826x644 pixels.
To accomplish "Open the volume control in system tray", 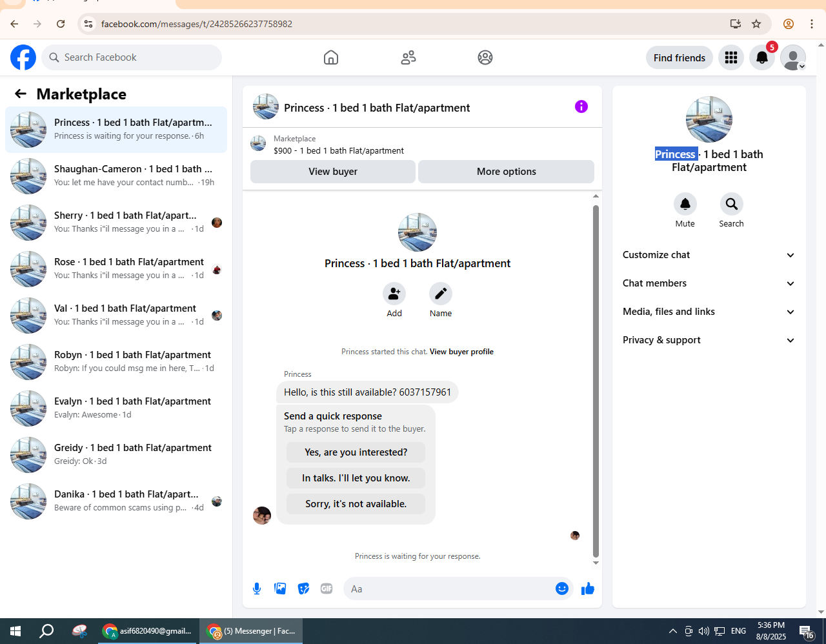I will pos(704,631).
